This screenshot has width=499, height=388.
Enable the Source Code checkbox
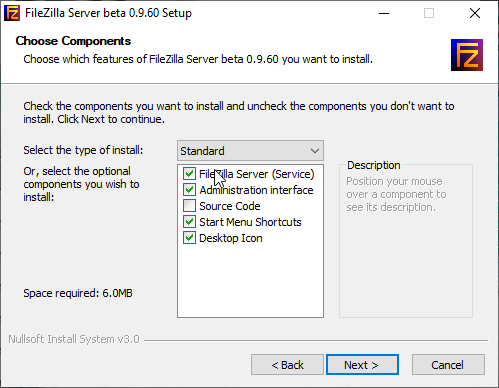189,206
